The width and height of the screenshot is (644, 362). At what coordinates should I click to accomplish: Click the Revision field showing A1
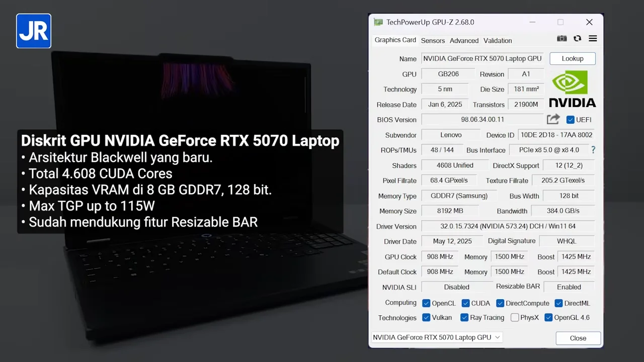(526, 74)
